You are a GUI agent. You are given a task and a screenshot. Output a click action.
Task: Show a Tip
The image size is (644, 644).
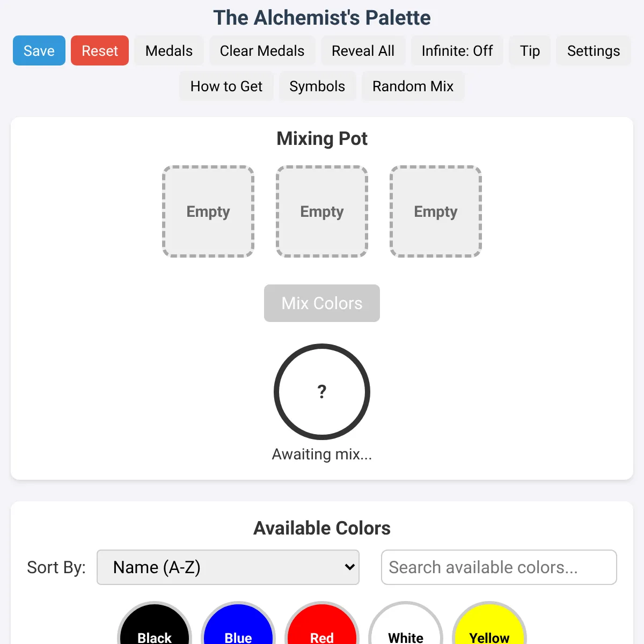pos(530,50)
